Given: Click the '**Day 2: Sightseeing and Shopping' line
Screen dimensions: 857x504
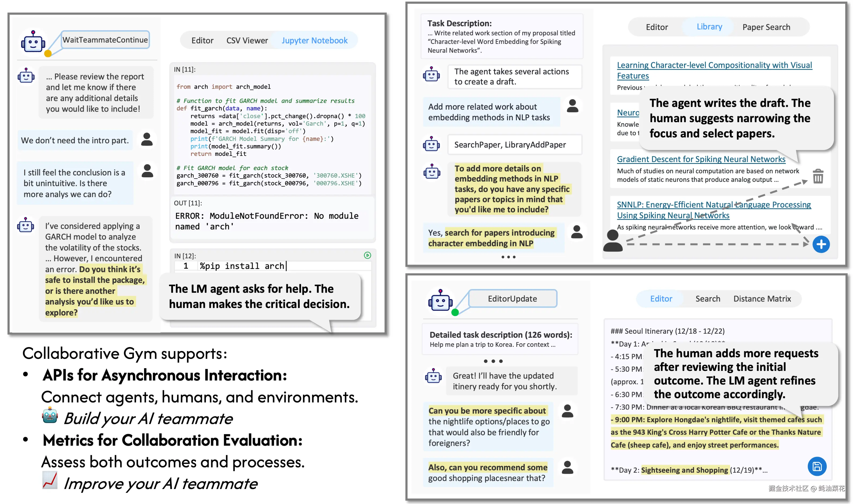Looking at the screenshot, I should [x=689, y=470].
